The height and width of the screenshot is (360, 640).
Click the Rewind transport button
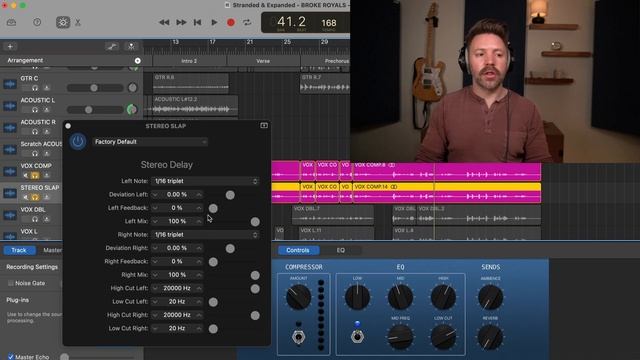pyautogui.click(x=164, y=22)
